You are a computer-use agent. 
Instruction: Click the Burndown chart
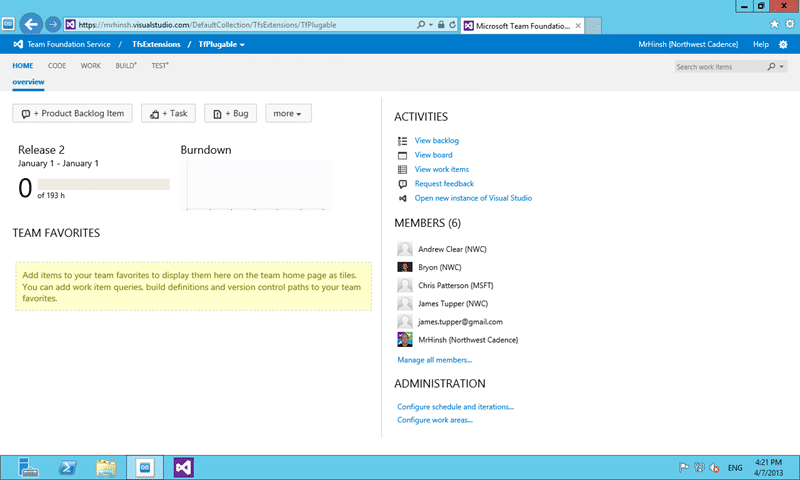[256, 186]
